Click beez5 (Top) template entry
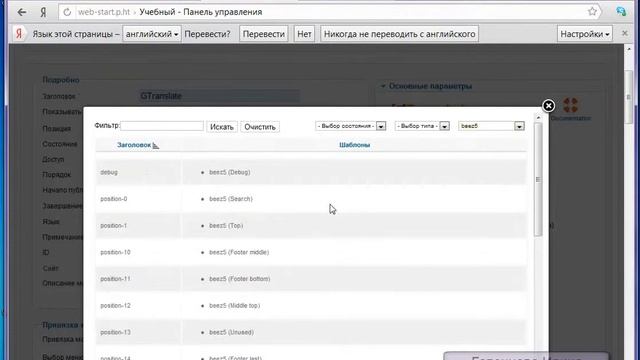 226,225
